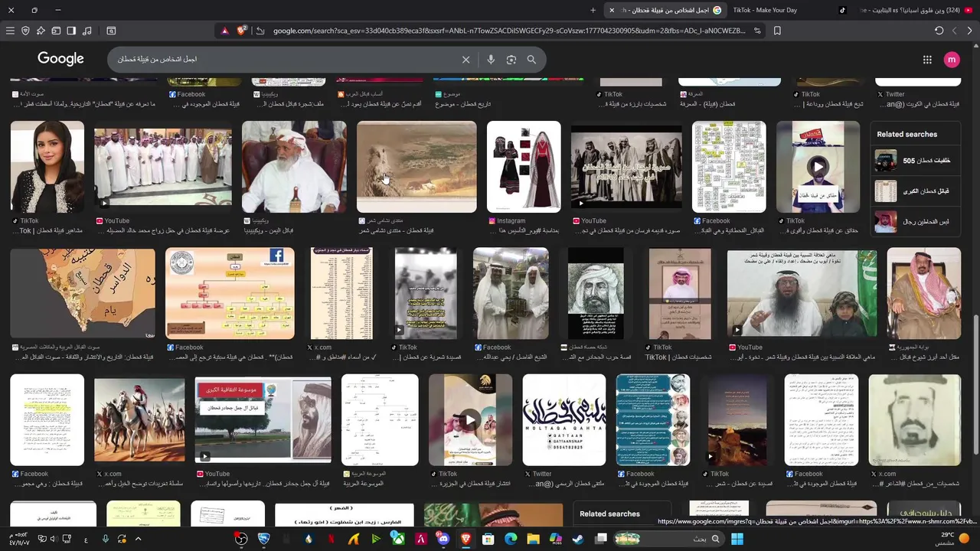
Task: Open the group wedding YouTube video thumbnail
Action: 162,167
